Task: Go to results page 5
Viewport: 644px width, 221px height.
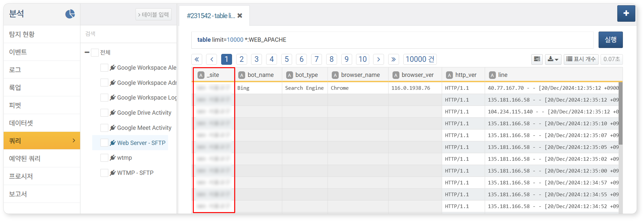Action: coord(287,59)
